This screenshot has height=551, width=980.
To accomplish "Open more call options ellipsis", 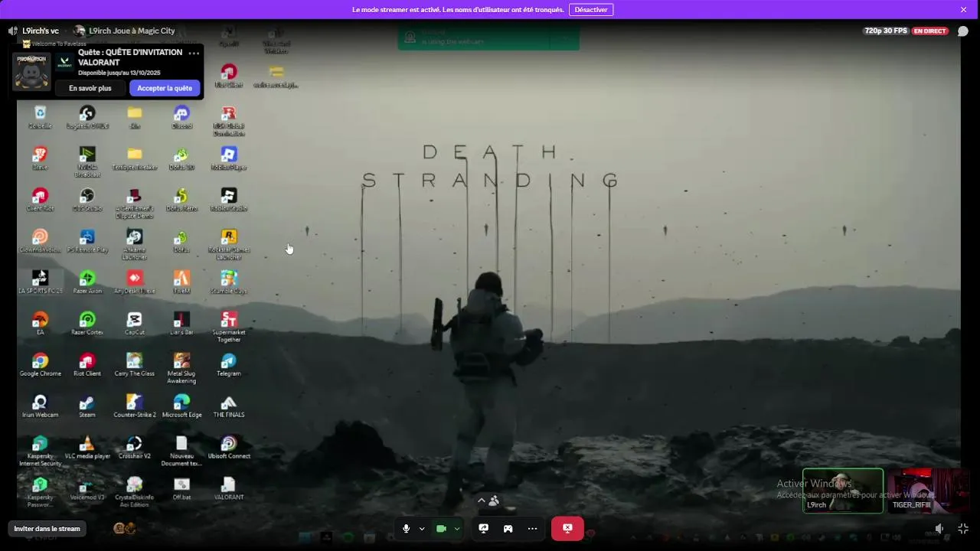I will pyautogui.click(x=532, y=529).
